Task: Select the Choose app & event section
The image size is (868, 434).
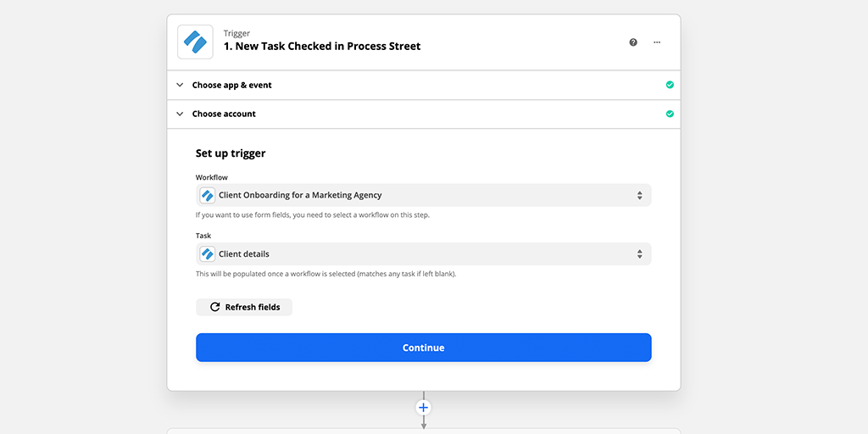Action: pyautogui.click(x=424, y=85)
